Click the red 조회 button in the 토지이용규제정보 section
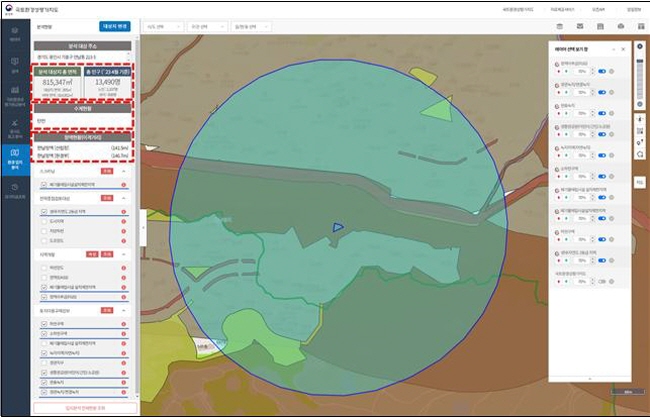 point(107,310)
